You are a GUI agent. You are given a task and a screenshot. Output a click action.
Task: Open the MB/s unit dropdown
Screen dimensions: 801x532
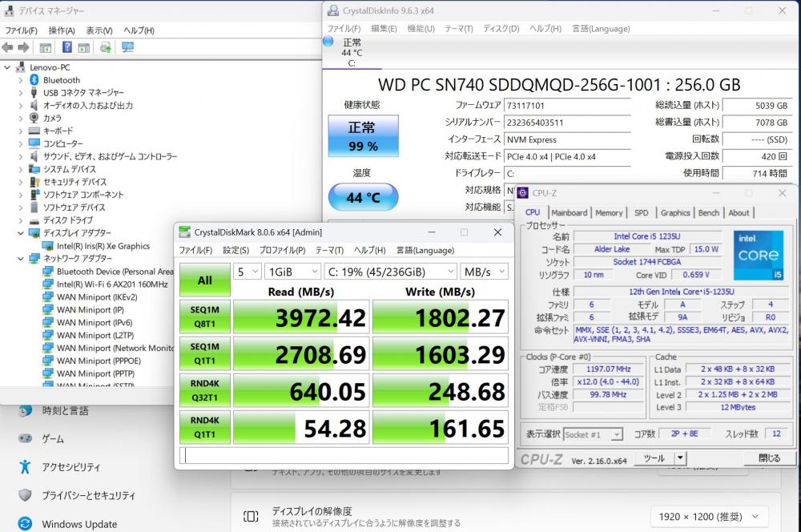click(x=484, y=272)
